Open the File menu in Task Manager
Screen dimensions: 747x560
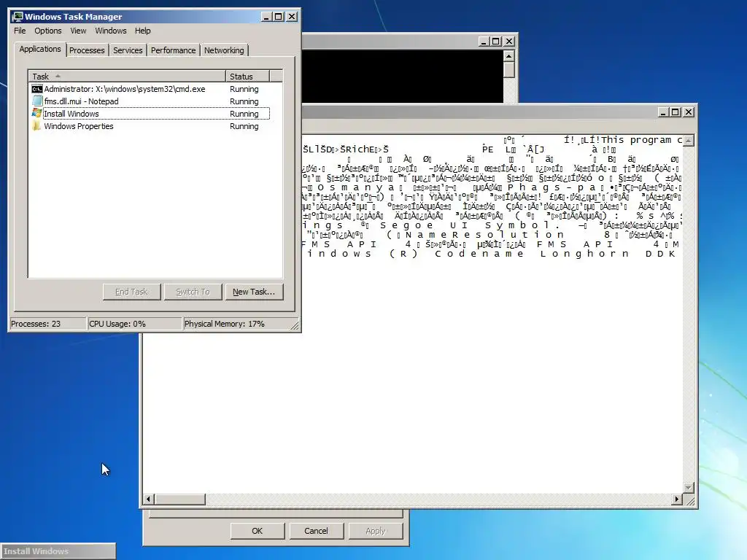pyautogui.click(x=20, y=31)
